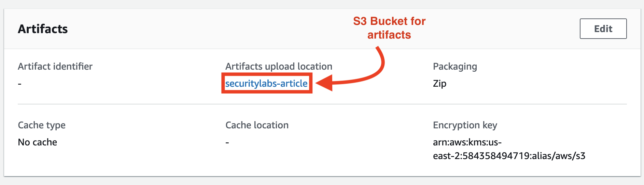644x185 pixels.
Task: Select the No cache value
Action: click(x=38, y=142)
